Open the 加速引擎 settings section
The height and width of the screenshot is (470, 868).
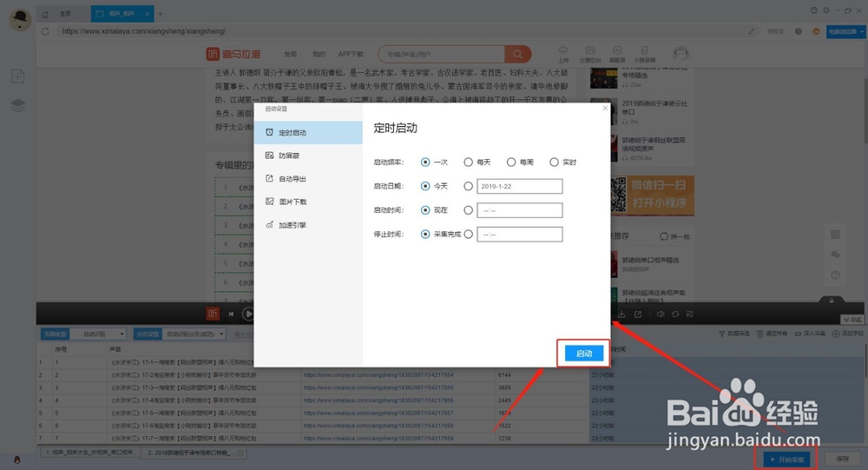click(x=308, y=225)
